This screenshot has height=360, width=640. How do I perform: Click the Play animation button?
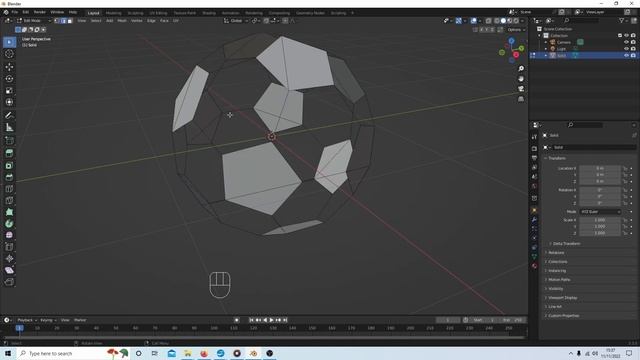click(271, 320)
